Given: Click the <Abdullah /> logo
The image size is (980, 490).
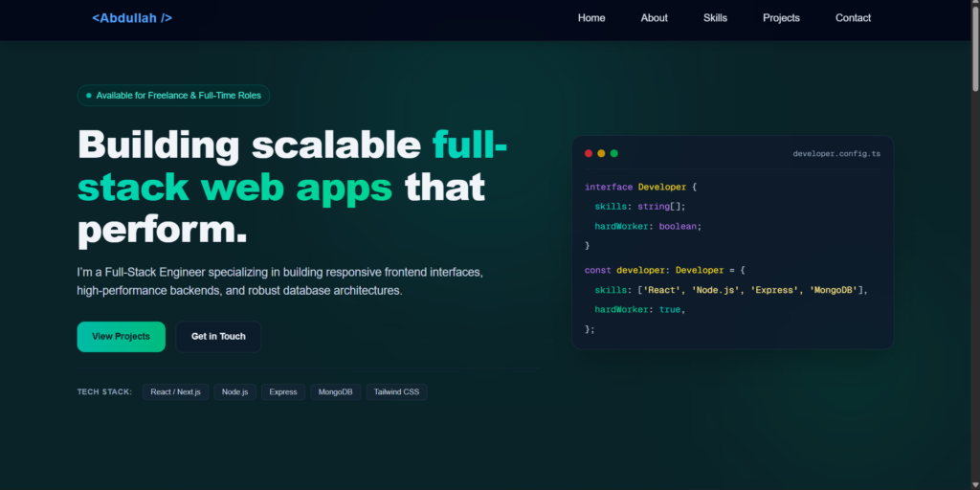Looking at the screenshot, I should [132, 18].
